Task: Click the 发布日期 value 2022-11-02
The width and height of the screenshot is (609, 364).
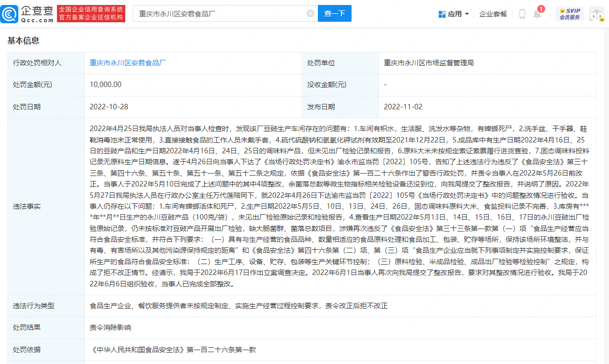Action: 403,106
